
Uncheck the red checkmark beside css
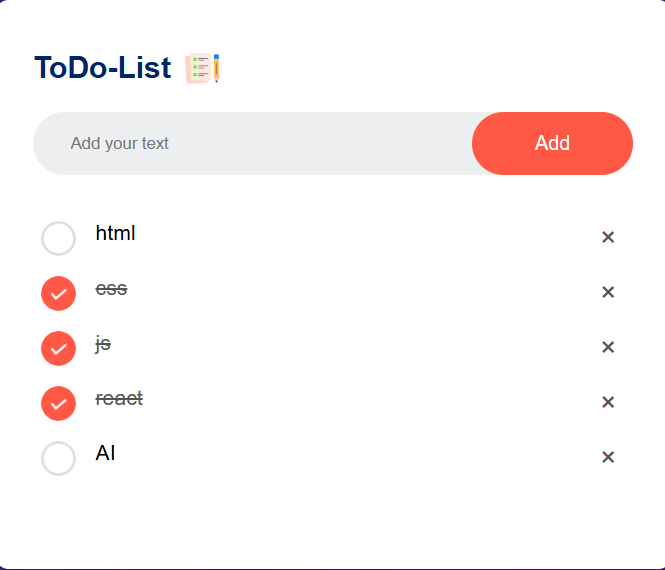59,293
